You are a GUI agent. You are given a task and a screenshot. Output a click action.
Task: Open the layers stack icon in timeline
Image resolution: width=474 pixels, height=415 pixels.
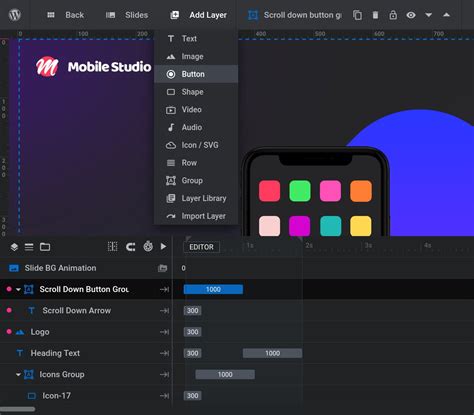click(x=14, y=247)
